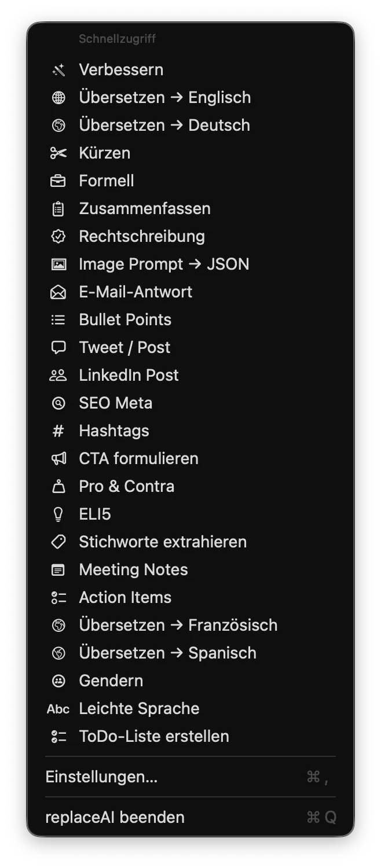Select the megaphone icon for CTA formulieren

click(58, 458)
